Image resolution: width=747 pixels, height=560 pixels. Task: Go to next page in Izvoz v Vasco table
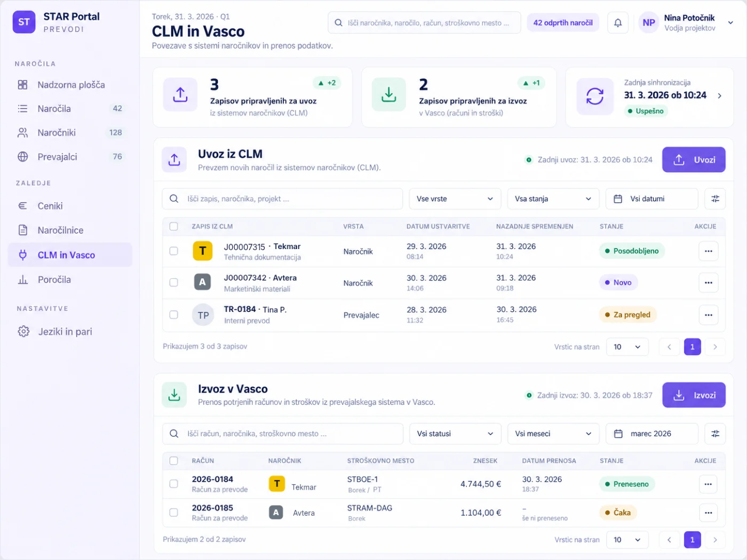[x=715, y=540]
